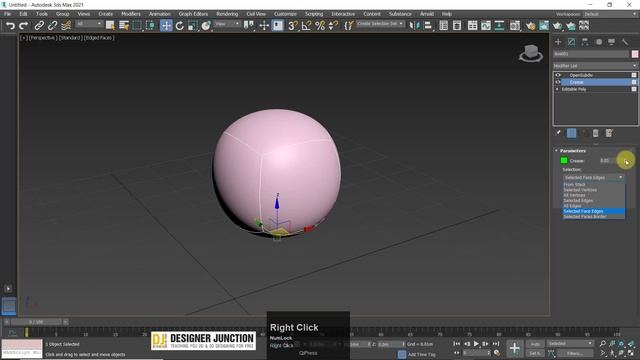Open the Graph Editors menu
640x360 pixels.
coord(193,14)
